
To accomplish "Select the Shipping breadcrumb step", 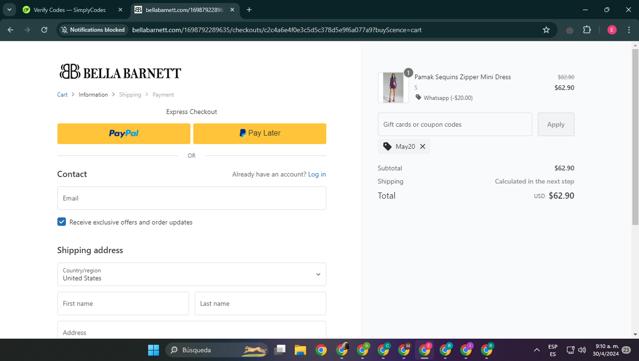I will pos(130,95).
